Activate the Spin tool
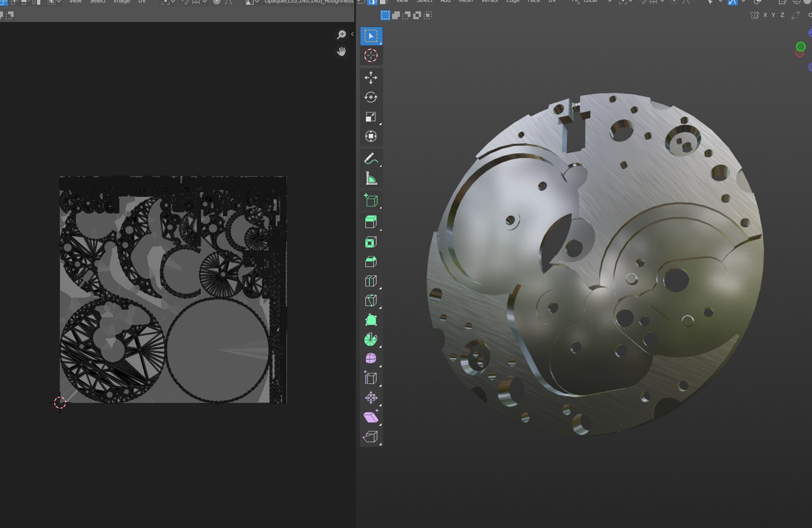The image size is (812, 528). [x=371, y=339]
